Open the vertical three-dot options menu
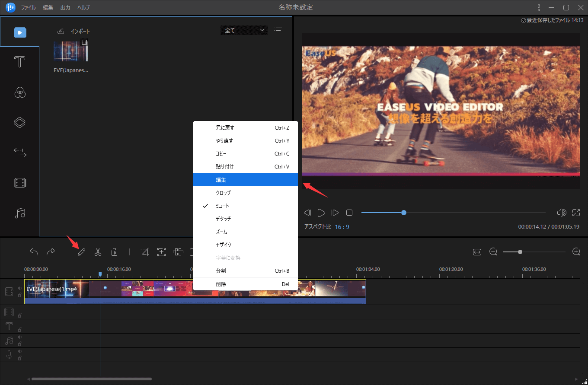This screenshot has height=385, width=588. 539,7
